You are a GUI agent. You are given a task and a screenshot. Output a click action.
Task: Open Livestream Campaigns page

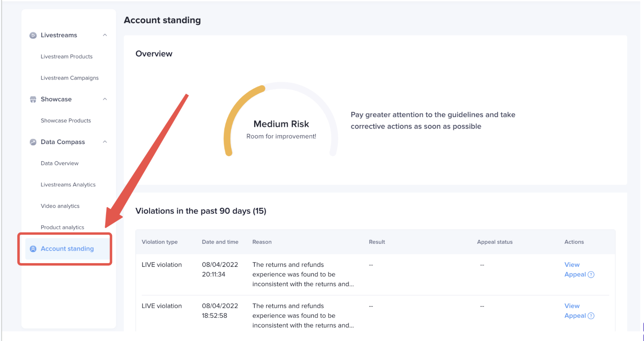70,78
